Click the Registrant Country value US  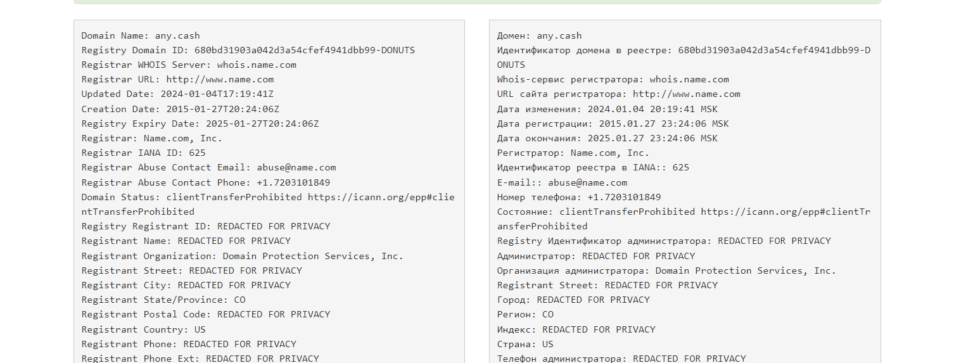(x=200, y=329)
